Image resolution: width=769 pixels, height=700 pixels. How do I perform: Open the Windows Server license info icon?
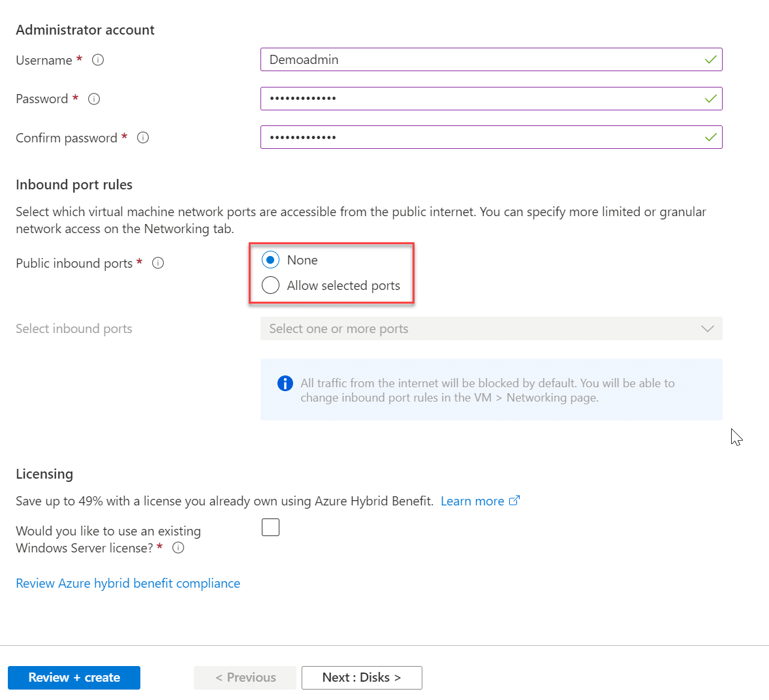(x=178, y=548)
